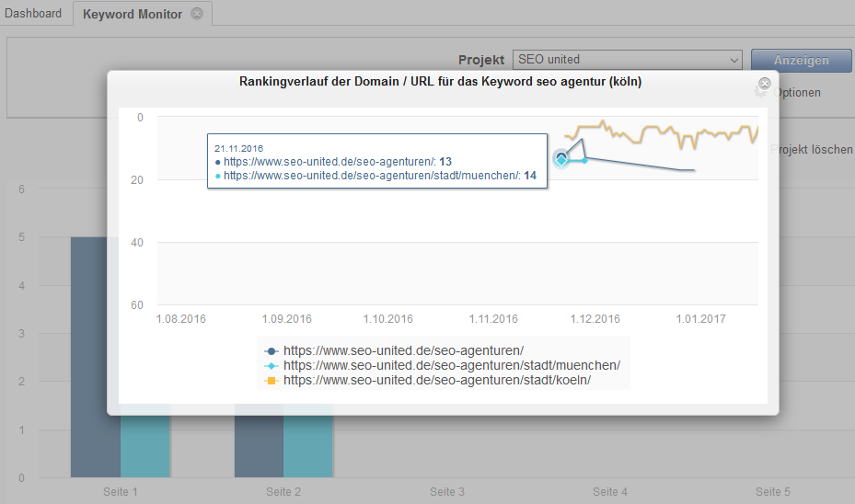Image resolution: width=855 pixels, height=504 pixels.
Task: Click the Anzeigen button
Action: click(x=801, y=60)
